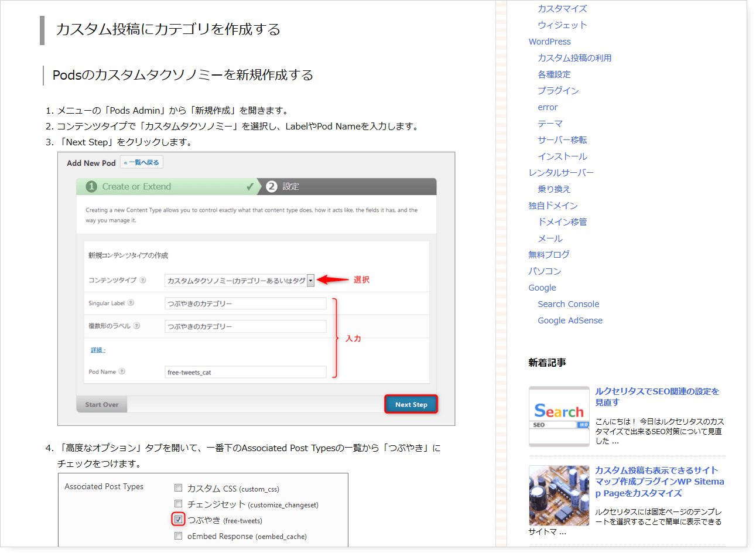The image size is (756, 556).
Task: Open the コンテンツタイプ dropdown arrow
Action: tap(310, 281)
